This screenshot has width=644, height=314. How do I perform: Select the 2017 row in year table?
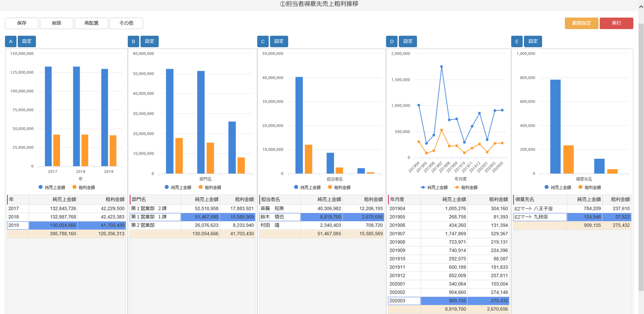click(64, 209)
